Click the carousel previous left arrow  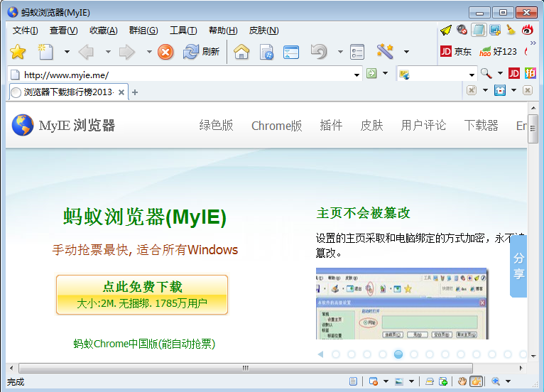[320, 354]
